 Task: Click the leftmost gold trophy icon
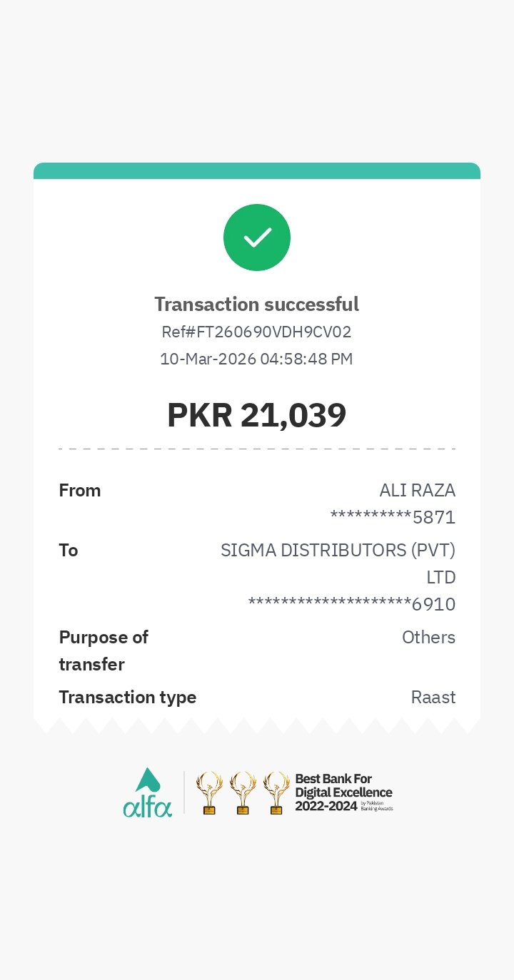[x=209, y=793]
